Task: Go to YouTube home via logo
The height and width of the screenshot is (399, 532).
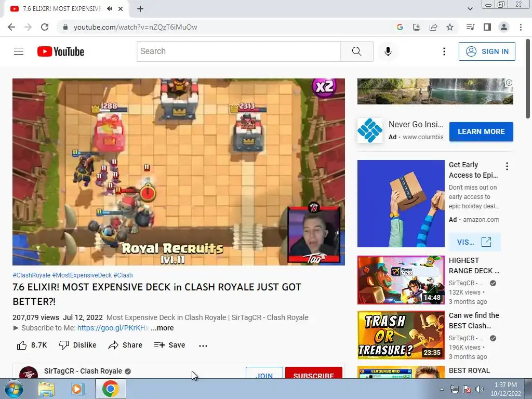Action: [61, 51]
